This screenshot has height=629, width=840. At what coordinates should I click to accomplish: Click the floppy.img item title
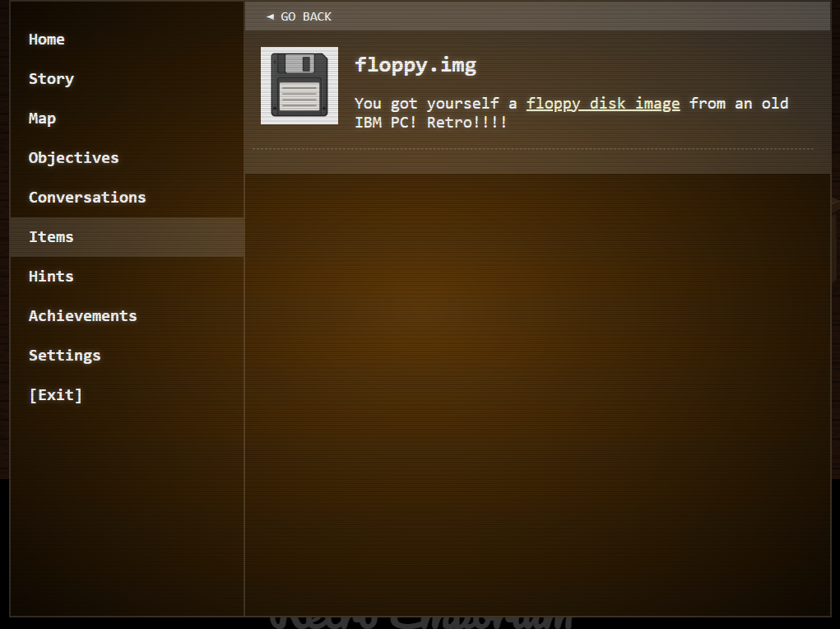coord(415,65)
